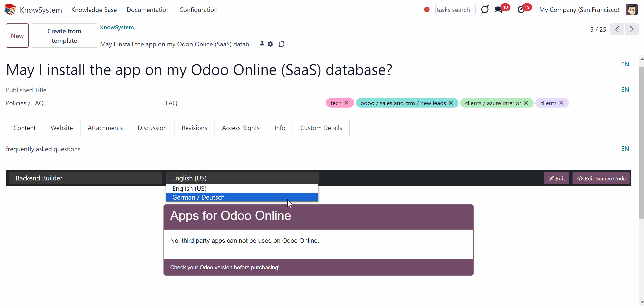Click the Edit Source Code button

[x=601, y=178]
